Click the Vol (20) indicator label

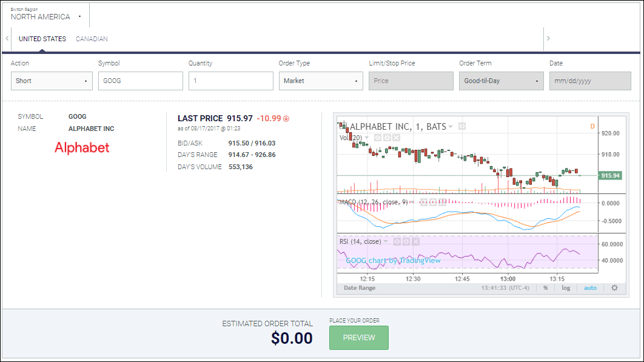point(351,138)
